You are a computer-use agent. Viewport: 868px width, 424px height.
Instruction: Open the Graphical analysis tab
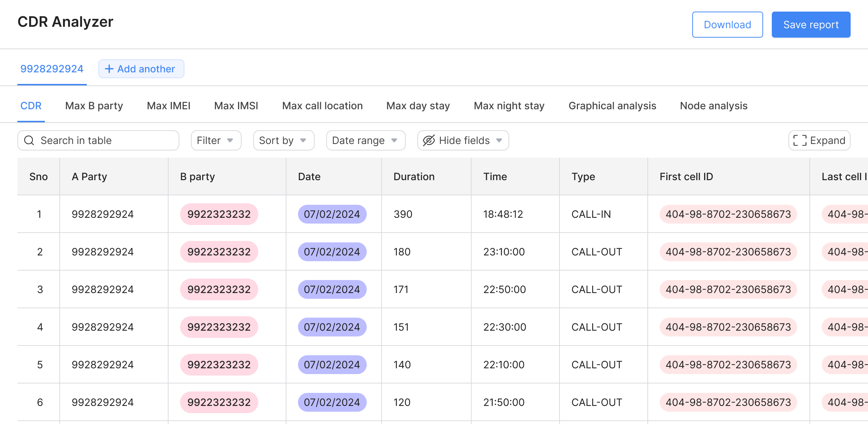[612, 106]
